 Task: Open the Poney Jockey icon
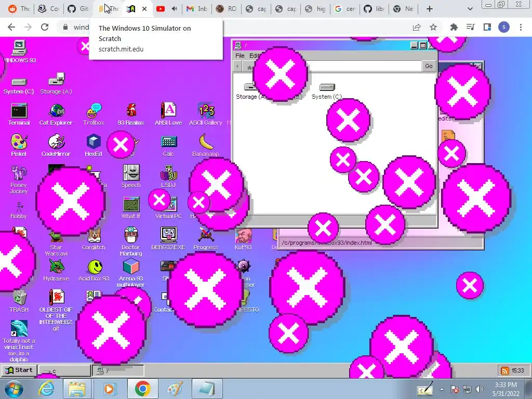(19, 179)
